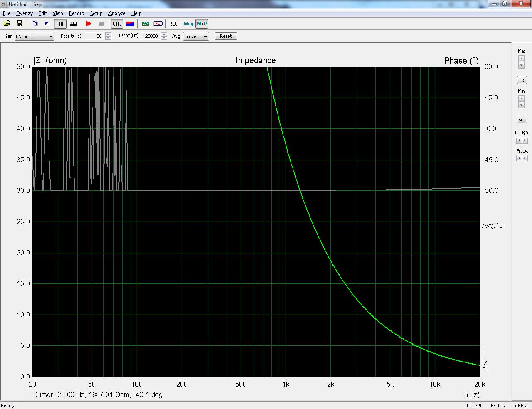Image resolution: width=532 pixels, height=409 pixels.
Task: Open the Record menu
Action: [x=76, y=13]
